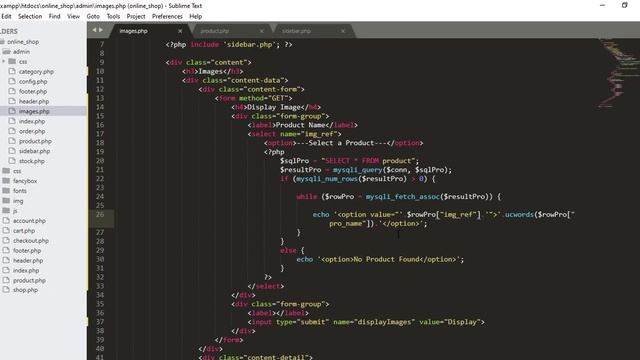Open the View menu
The image size is (640, 360).
click(73, 16)
